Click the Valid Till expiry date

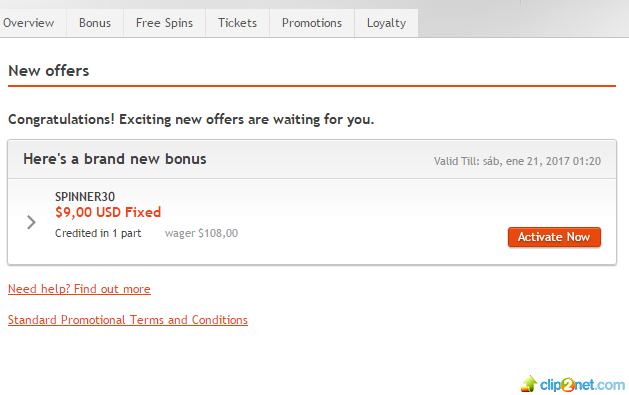click(x=517, y=161)
